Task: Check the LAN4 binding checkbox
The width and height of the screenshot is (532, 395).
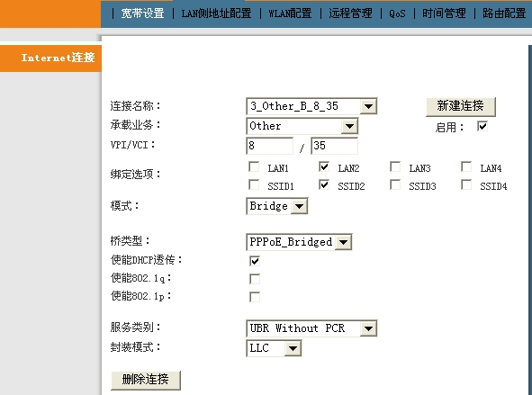Action: click(x=466, y=166)
